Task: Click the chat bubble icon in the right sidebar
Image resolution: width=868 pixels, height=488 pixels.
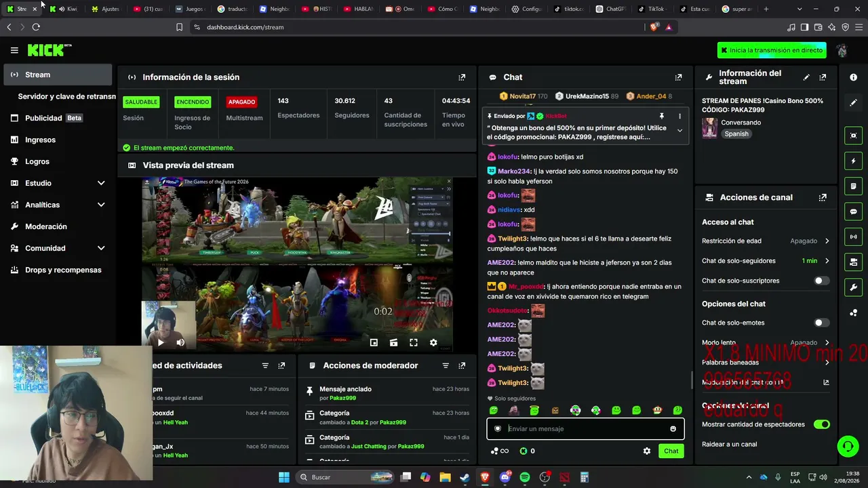Action: pos(853,211)
